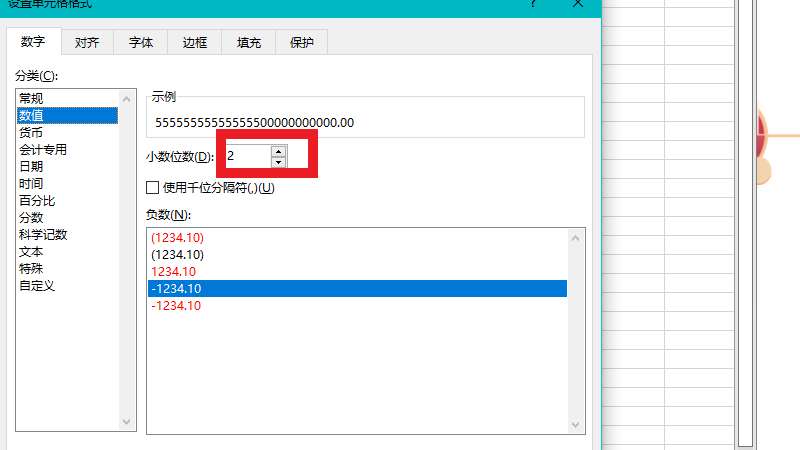Click the decimal places down arrow
Screen dimensions: 800x450
pos(278,162)
